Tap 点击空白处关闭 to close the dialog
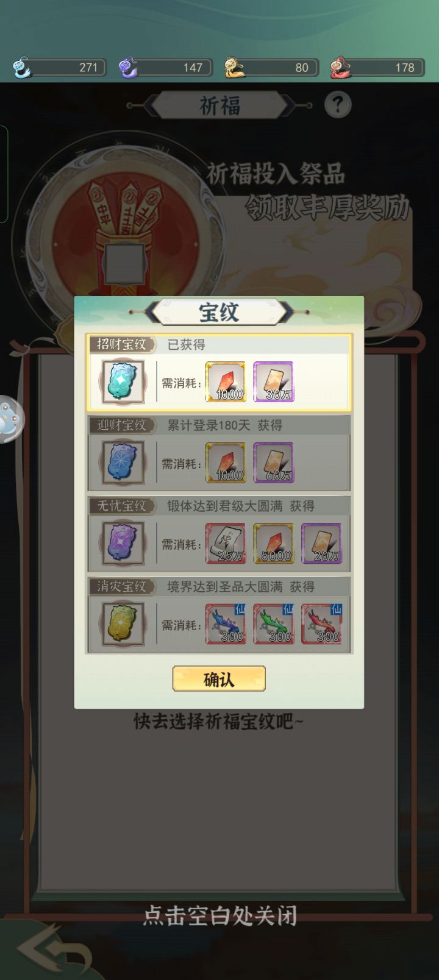This screenshot has width=439, height=980. (220, 915)
